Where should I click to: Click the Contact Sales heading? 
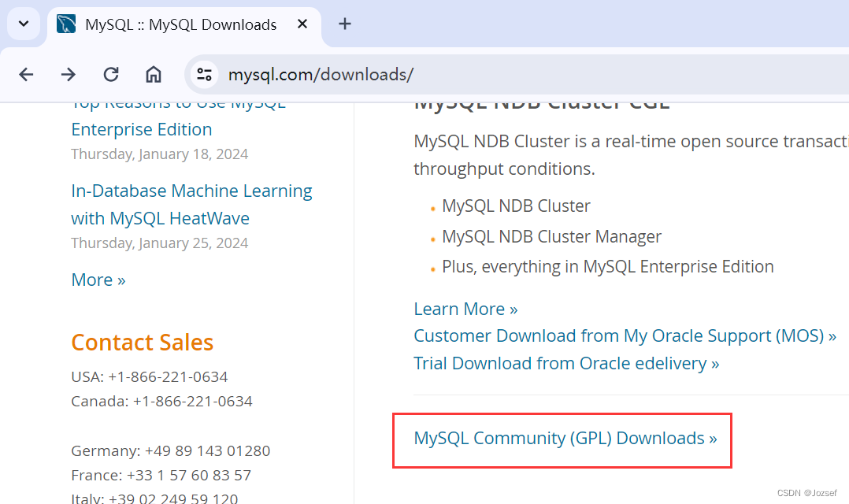(x=143, y=343)
